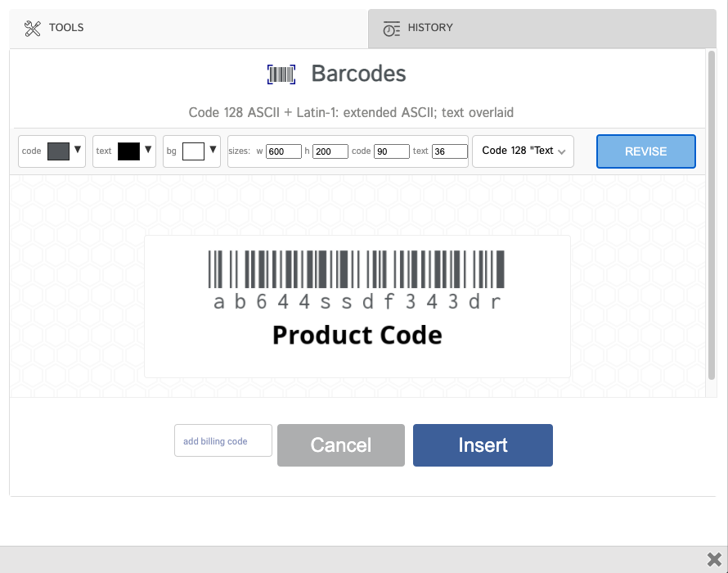Pick the black text color swatch
Screen dimensions: 728x573
(128, 151)
